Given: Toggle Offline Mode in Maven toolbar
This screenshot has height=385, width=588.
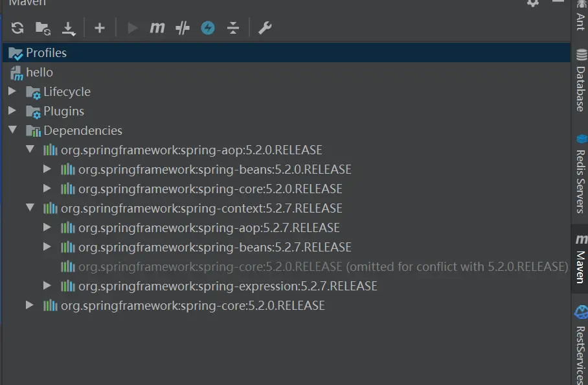Looking at the screenshot, I should pos(183,28).
